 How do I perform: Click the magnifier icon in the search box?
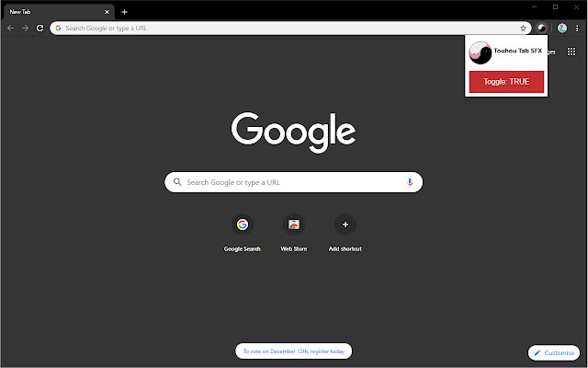[x=177, y=182]
